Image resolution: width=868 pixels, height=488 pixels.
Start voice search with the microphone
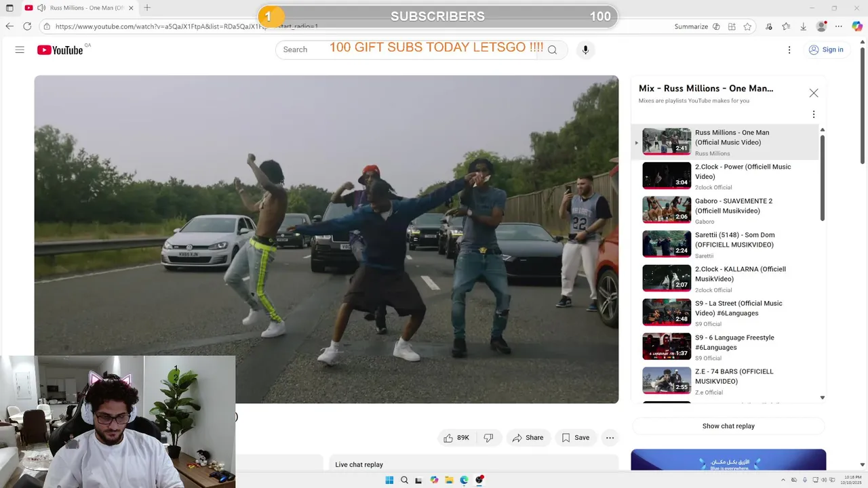coord(585,49)
